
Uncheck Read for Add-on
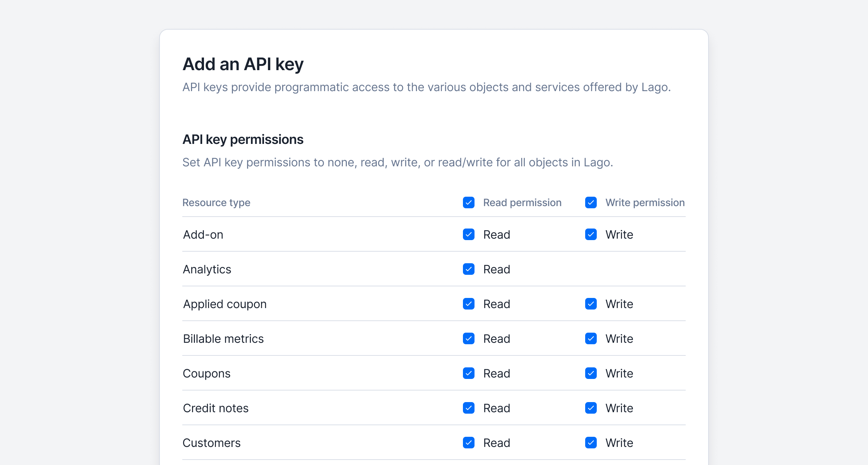pos(469,234)
